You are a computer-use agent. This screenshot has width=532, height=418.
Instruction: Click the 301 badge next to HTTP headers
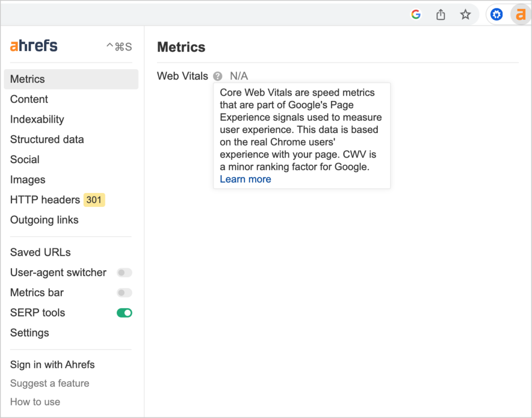pyautogui.click(x=94, y=200)
